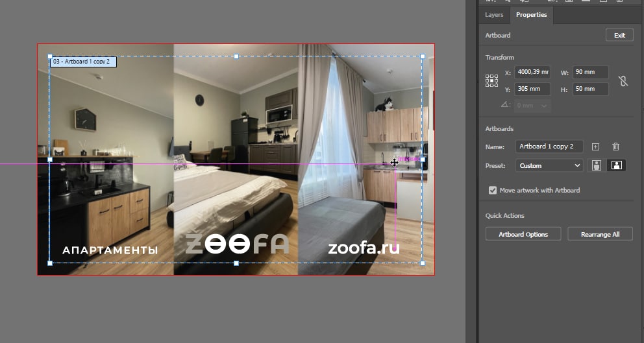Click the bottom-right artboard resize handle
The height and width of the screenshot is (343, 644).
[423, 263]
